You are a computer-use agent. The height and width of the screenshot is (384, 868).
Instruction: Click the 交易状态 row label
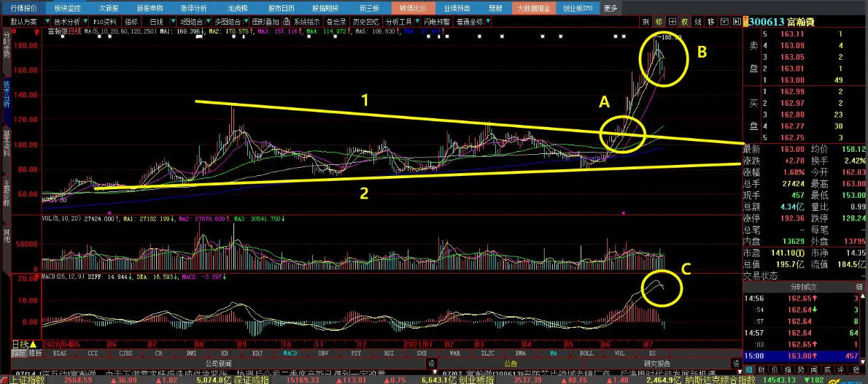pos(761,275)
